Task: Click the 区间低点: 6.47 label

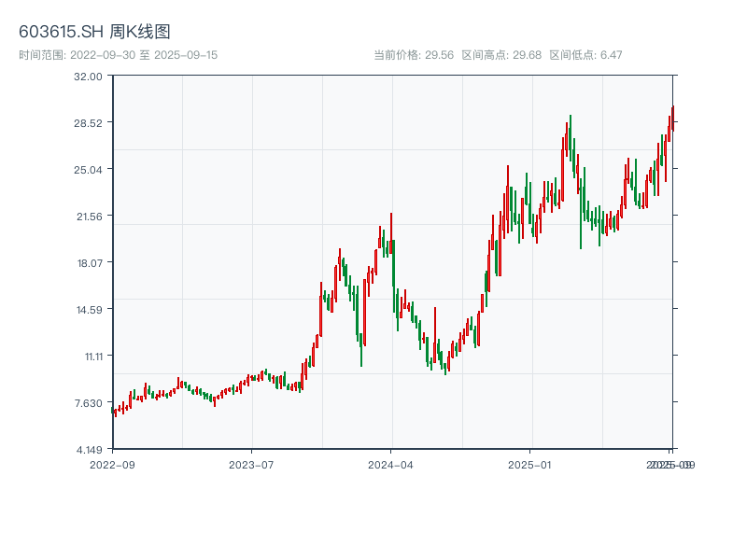Action: pos(586,55)
